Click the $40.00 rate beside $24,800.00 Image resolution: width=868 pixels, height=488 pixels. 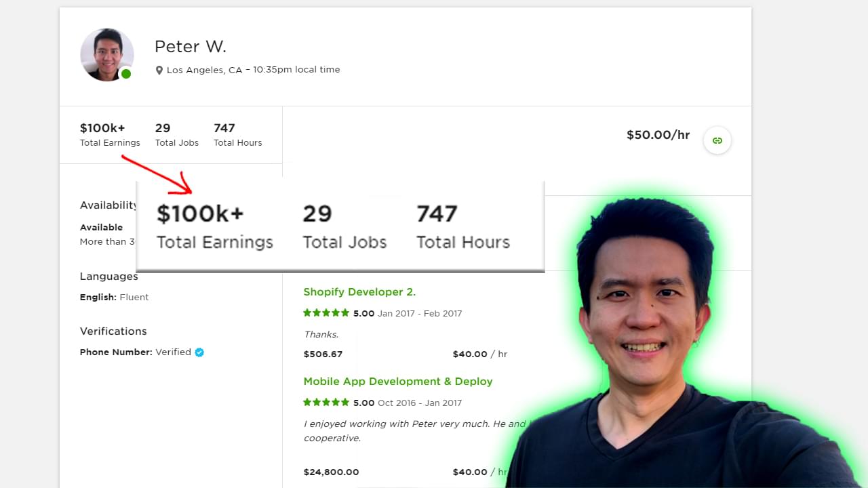coord(470,472)
